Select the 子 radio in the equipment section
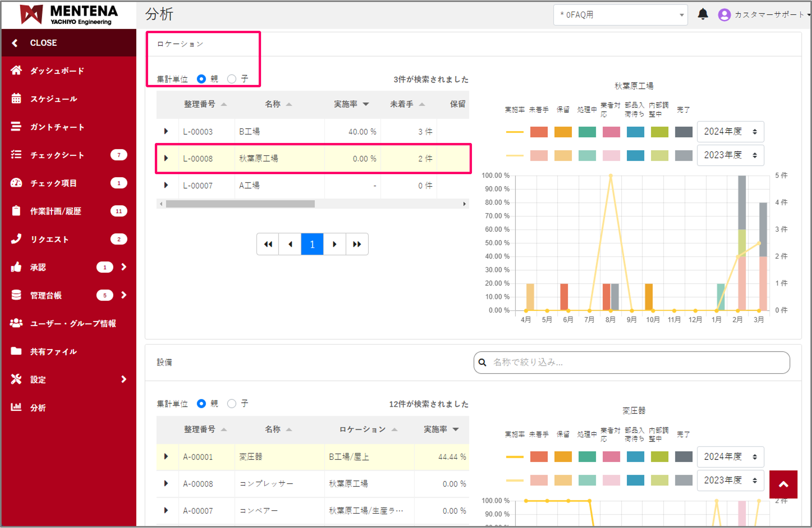The image size is (812, 528). (x=232, y=404)
